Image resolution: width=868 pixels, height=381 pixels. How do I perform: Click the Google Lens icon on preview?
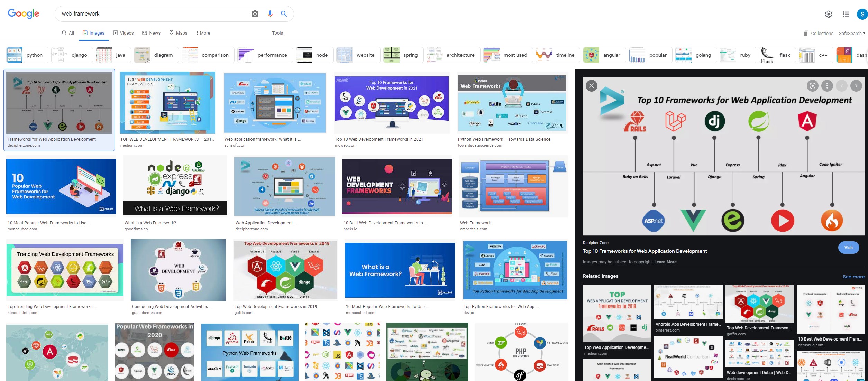click(812, 86)
